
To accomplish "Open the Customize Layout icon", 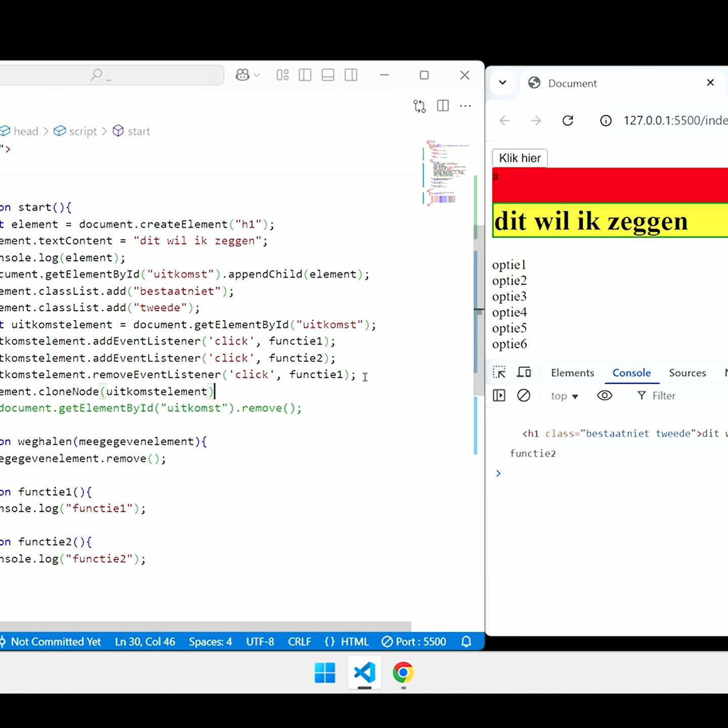I will (282, 75).
